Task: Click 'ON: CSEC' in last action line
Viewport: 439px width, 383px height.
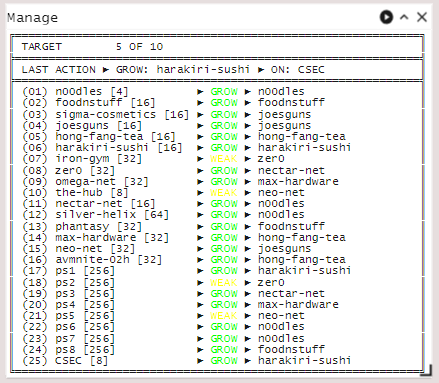Action: [x=297, y=70]
